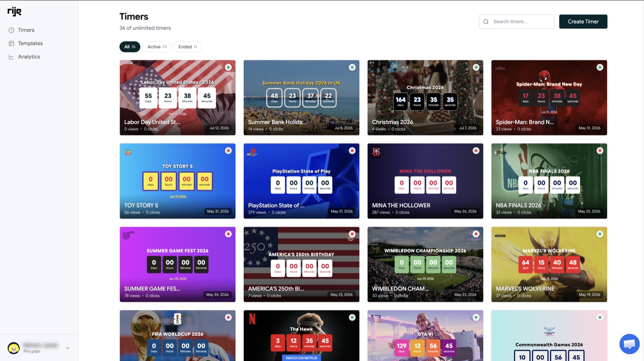This screenshot has height=361, width=644.
Task: Click The Hawk card green status dot
Action: 352,318
